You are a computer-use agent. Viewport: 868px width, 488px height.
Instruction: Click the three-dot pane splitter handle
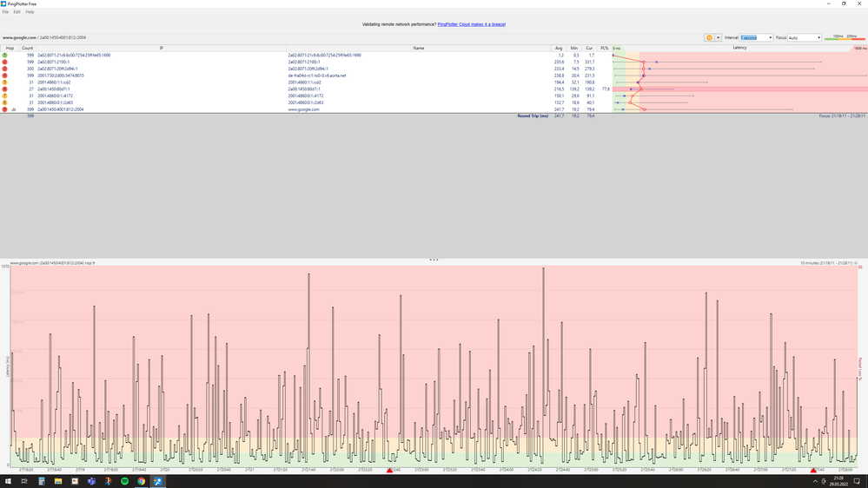click(434, 260)
